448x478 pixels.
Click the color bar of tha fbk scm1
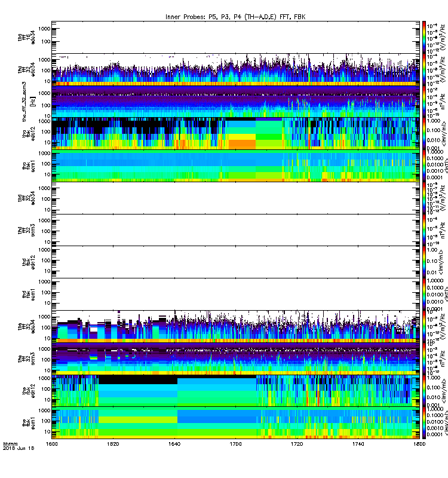(424, 166)
